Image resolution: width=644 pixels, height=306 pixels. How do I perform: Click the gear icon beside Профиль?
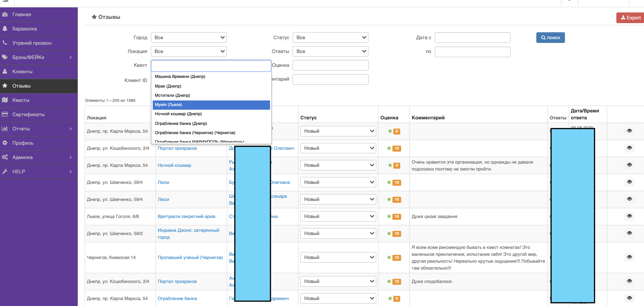tap(5, 143)
